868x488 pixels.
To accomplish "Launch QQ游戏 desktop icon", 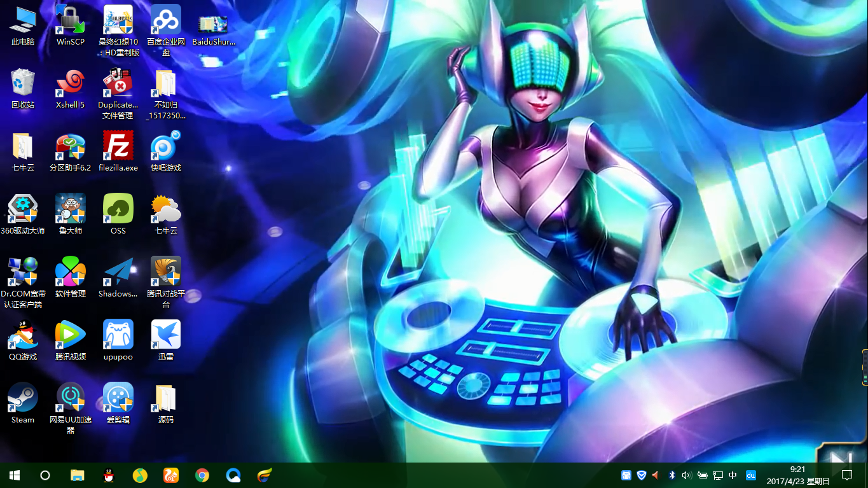I will [x=23, y=341].
